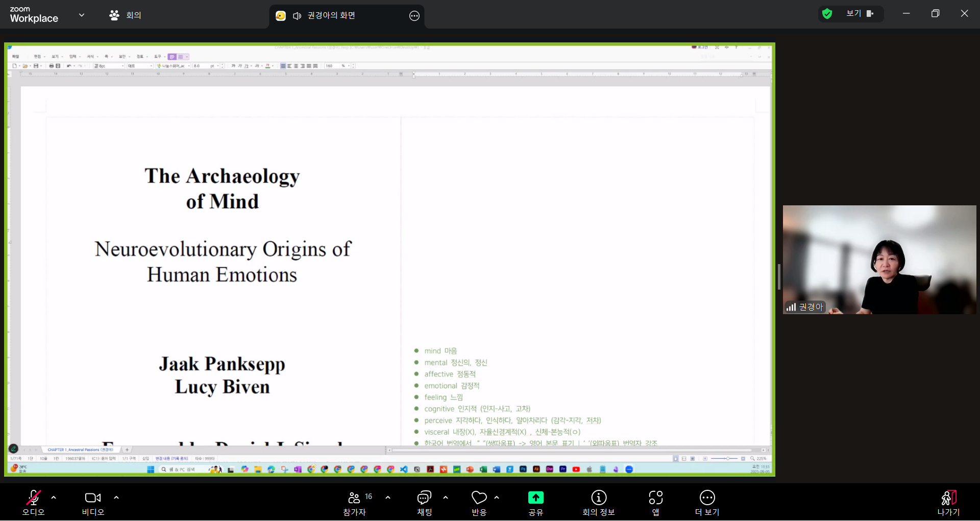
Task: Toggle italic 가 in shared toolbar
Action: point(240,66)
